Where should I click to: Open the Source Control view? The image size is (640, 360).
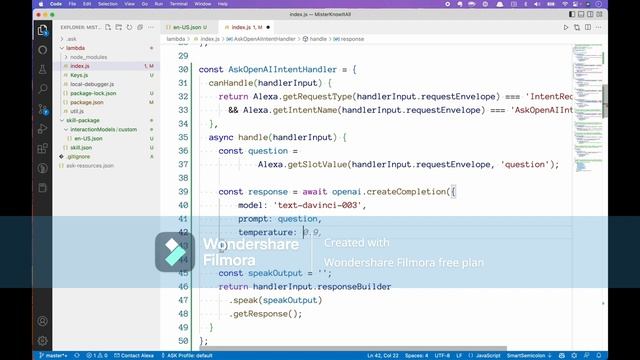tap(42, 109)
